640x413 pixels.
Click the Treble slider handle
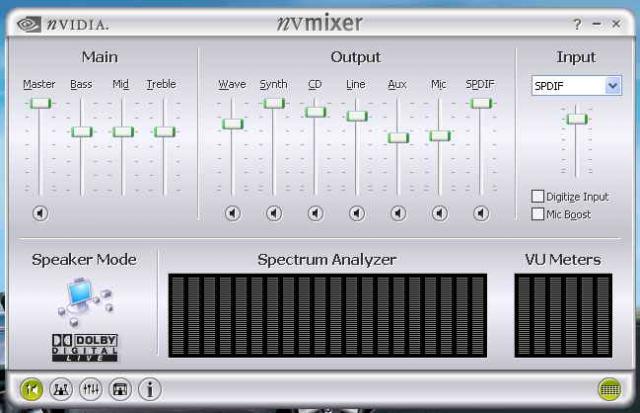coord(164,132)
